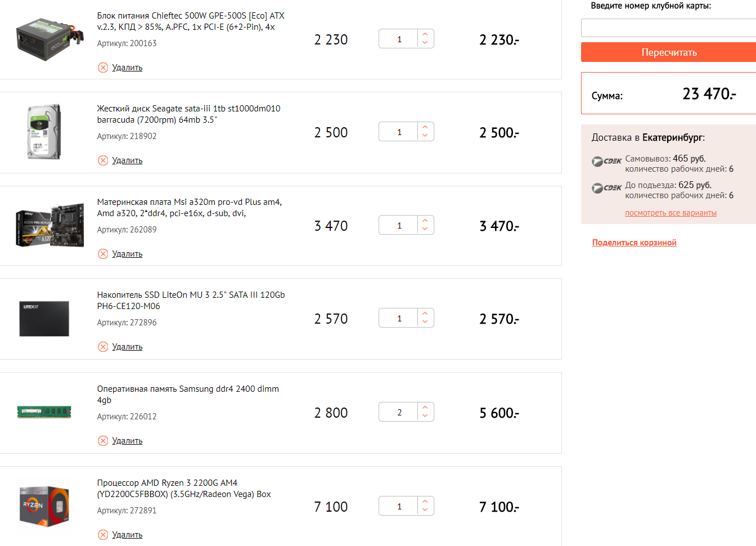Increase quantity of AMD Ryzen processor

[x=425, y=501]
